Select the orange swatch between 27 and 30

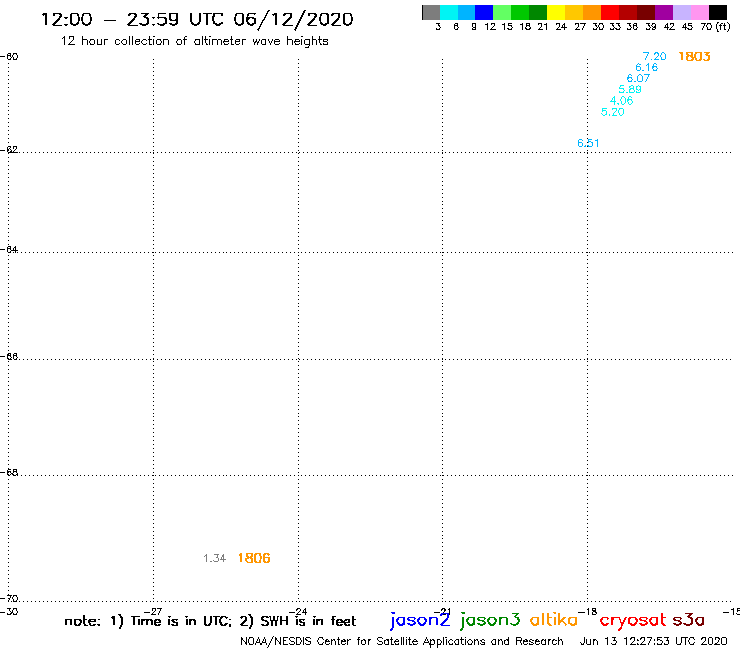click(x=592, y=12)
